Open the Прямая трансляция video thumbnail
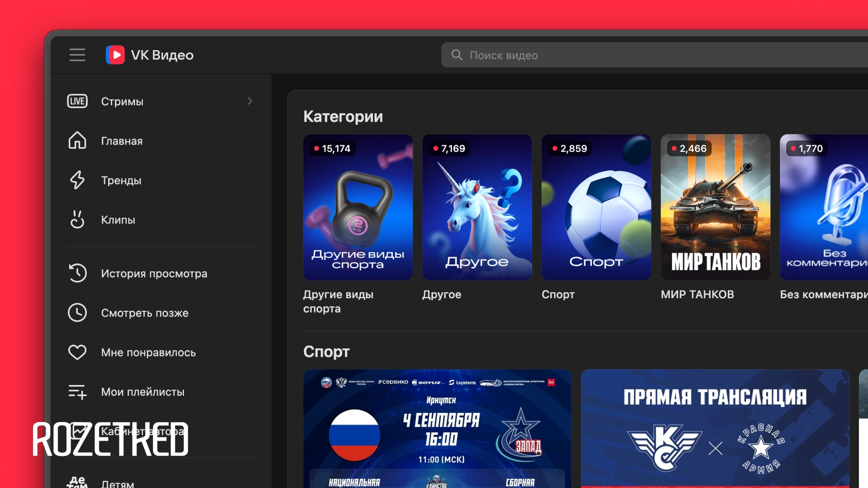The width and height of the screenshot is (868, 488). [x=715, y=428]
